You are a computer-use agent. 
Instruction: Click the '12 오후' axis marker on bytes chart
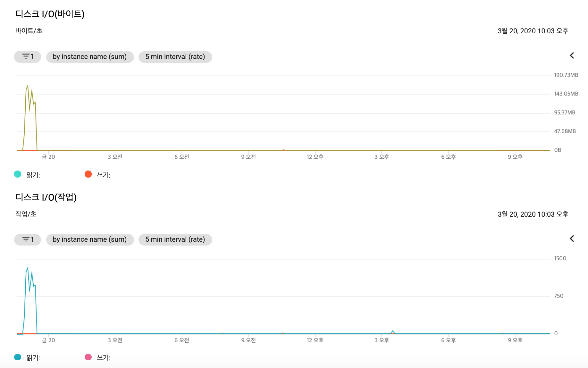click(x=315, y=157)
